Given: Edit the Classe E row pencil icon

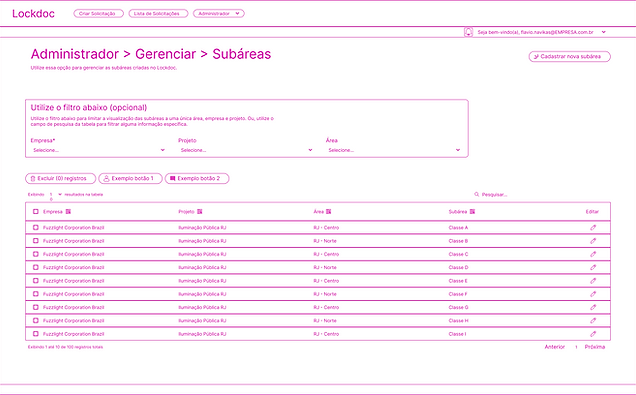Looking at the screenshot, I should pos(593,281).
